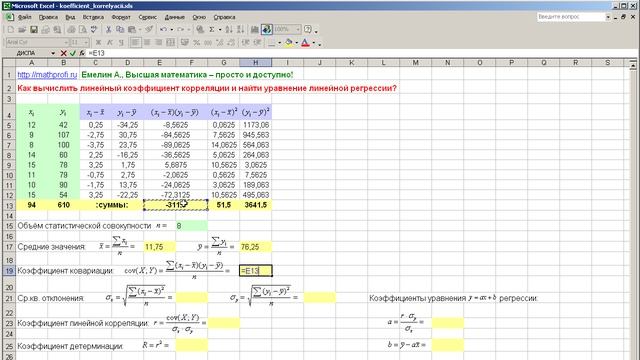Image resolution: width=640 pixels, height=360 pixels.
Task: Open the fill color palette arrow
Action: tap(296, 42)
